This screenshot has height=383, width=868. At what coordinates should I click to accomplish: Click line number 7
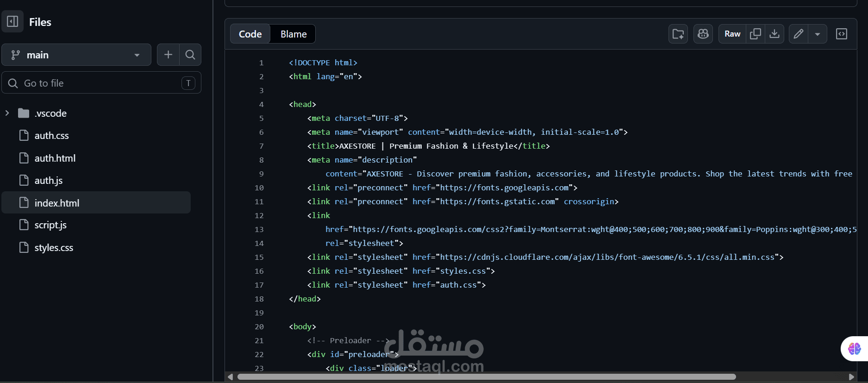click(x=261, y=146)
